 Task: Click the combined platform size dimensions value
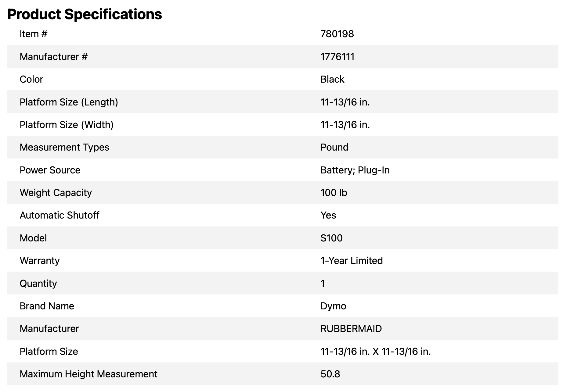[375, 351]
